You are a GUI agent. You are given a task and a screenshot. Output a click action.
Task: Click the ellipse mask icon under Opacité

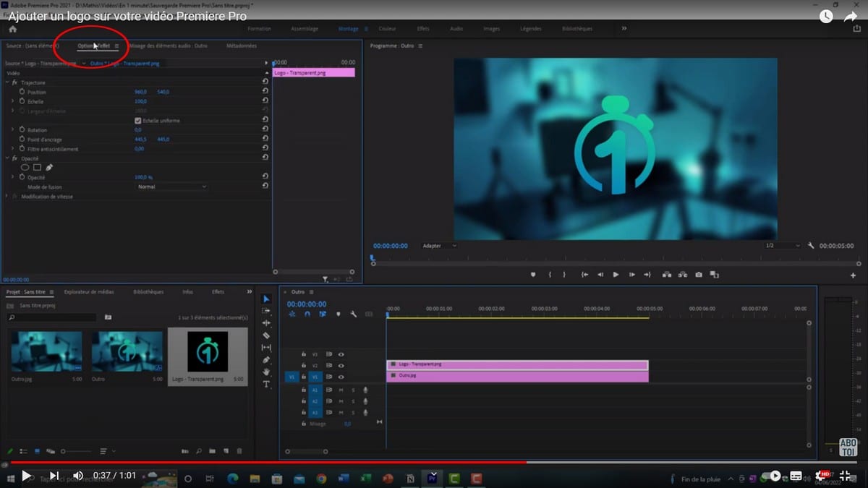pyautogui.click(x=25, y=168)
